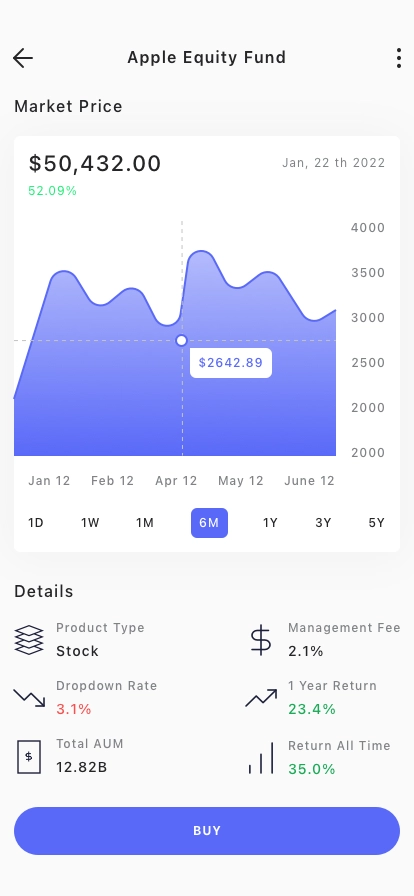Click the Total AUM label
Image resolution: width=414 pixels, height=896 pixels.
click(90, 744)
